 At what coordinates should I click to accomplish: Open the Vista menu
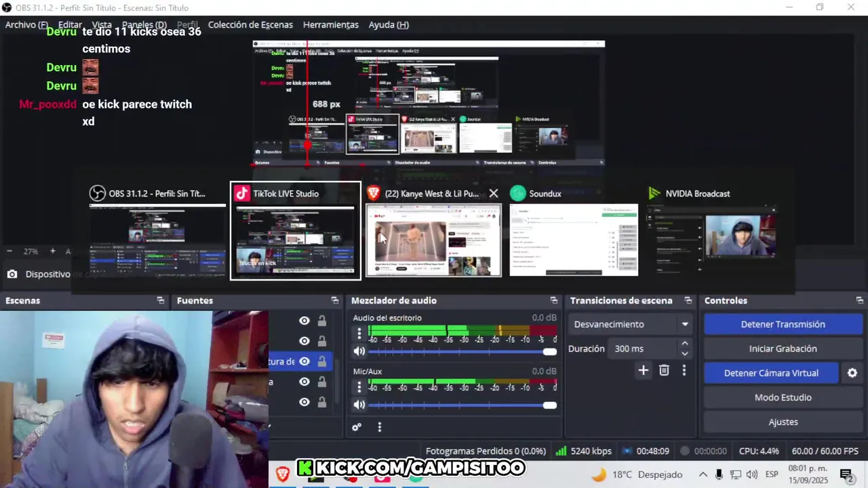[x=102, y=24]
